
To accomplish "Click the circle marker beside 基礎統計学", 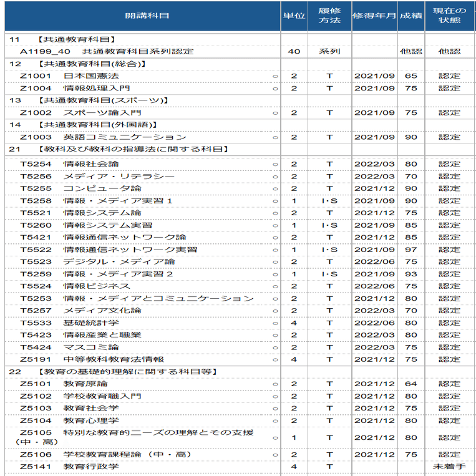I will 275,324.
